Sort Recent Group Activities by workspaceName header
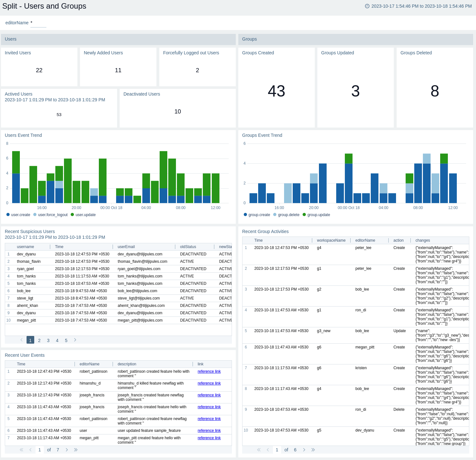This screenshot has width=476, height=460. [331, 240]
